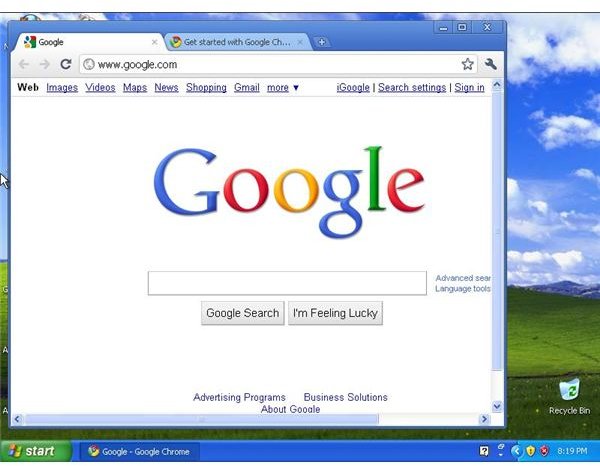Screen dimensions: 600x466
Task: Click the Sign in link
Action: pyautogui.click(x=470, y=88)
